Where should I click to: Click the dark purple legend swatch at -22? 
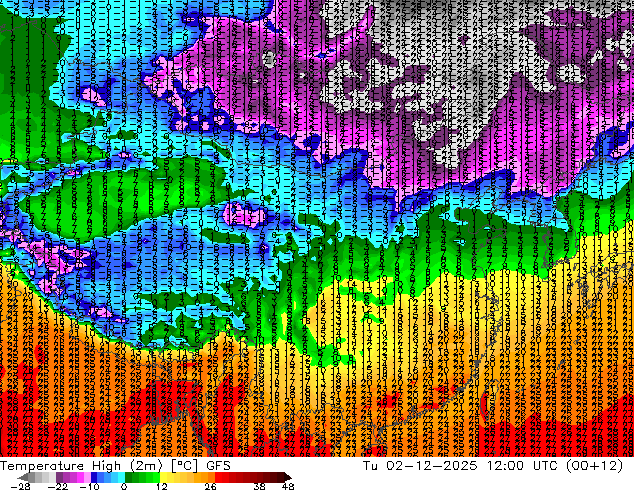(x=59, y=477)
